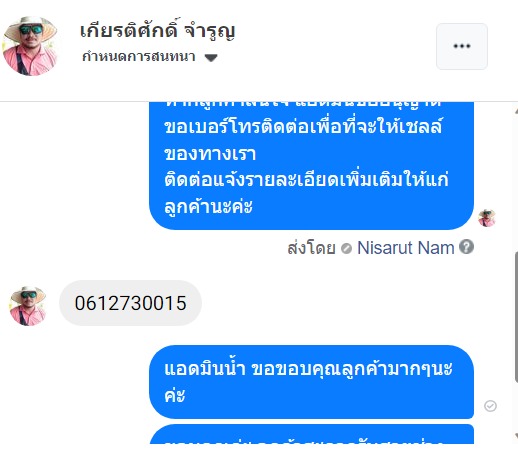Viewport: 518px width, 451px height.
Task: Select the แอดมินน้ำ thank-you message bubble
Action: [x=311, y=382]
